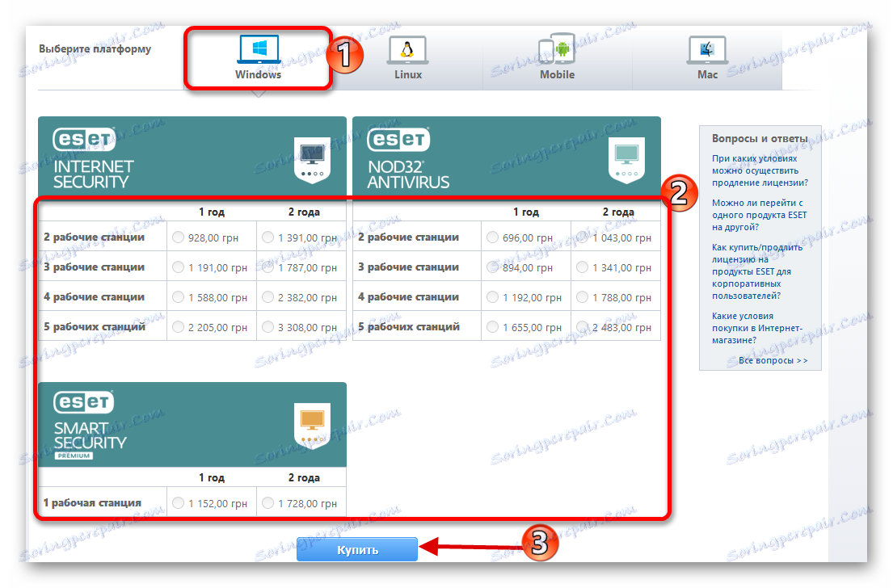This screenshot has height=588, width=893.
Task: Click the Internet Security monitor shield badge
Action: [x=312, y=160]
